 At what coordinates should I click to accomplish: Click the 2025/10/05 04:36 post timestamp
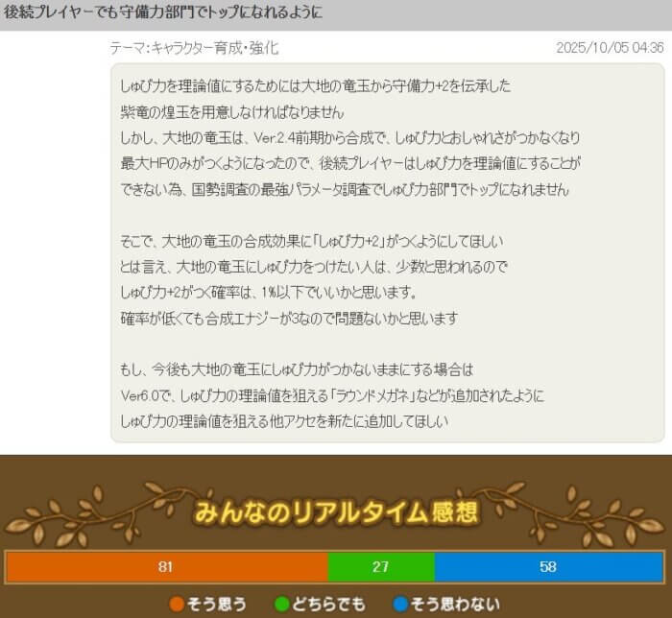pos(610,48)
